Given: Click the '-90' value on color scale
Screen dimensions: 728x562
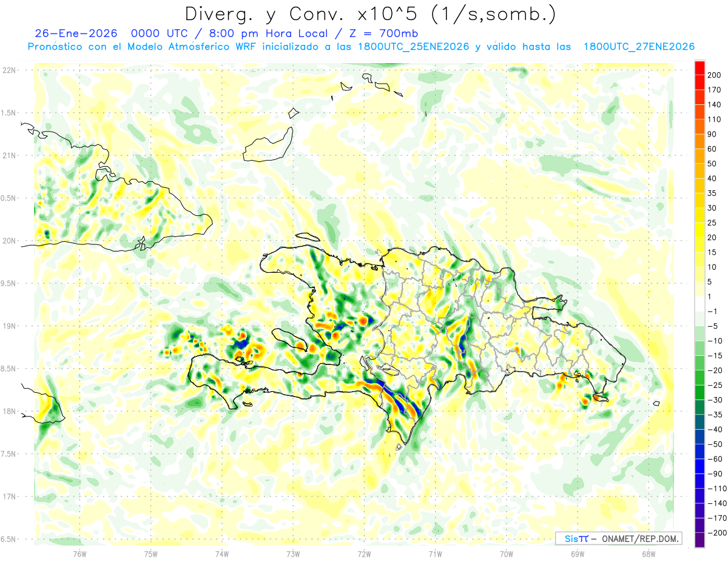Looking at the screenshot, I should point(715,474).
